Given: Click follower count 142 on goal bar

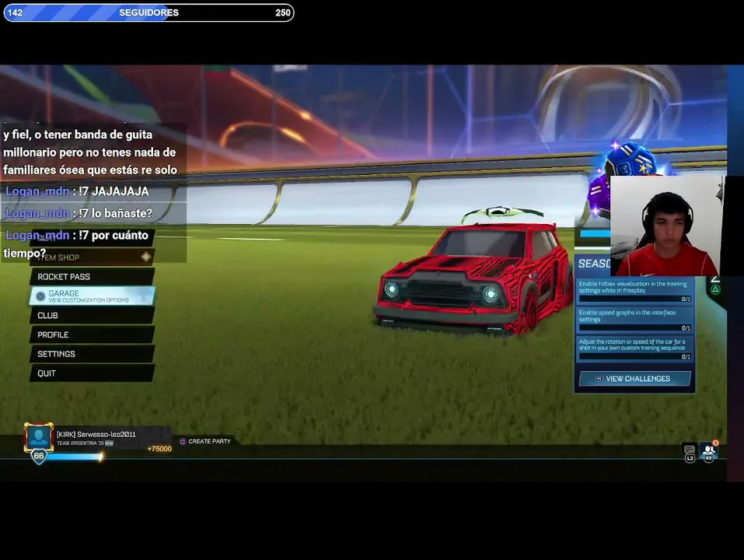Looking at the screenshot, I should (x=16, y=12).
